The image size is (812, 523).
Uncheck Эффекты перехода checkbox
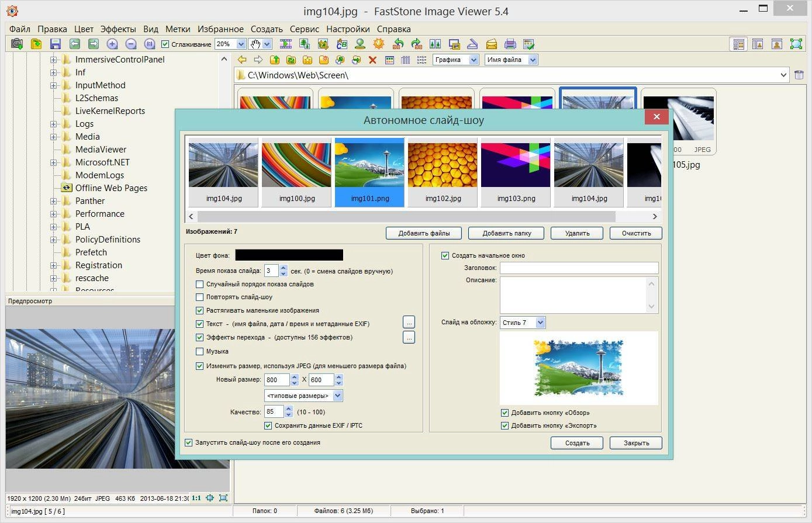point(200,337)
